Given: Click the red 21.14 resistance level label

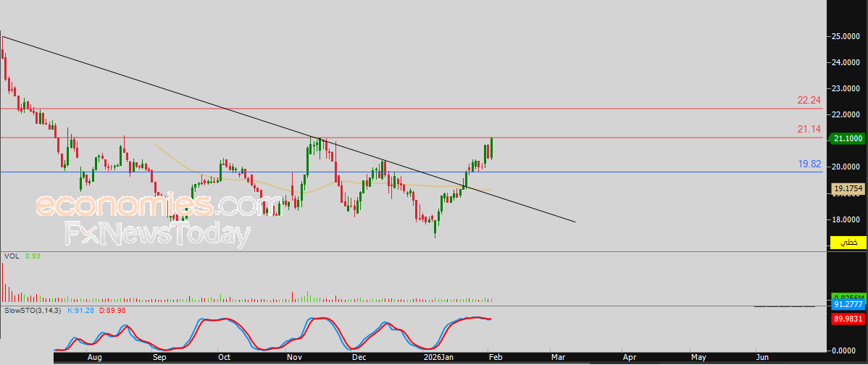Looking at the screenshot, I should [809, 129].
